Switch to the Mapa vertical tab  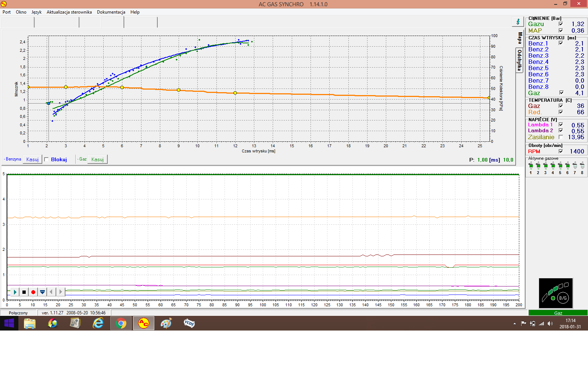point(519,38)
